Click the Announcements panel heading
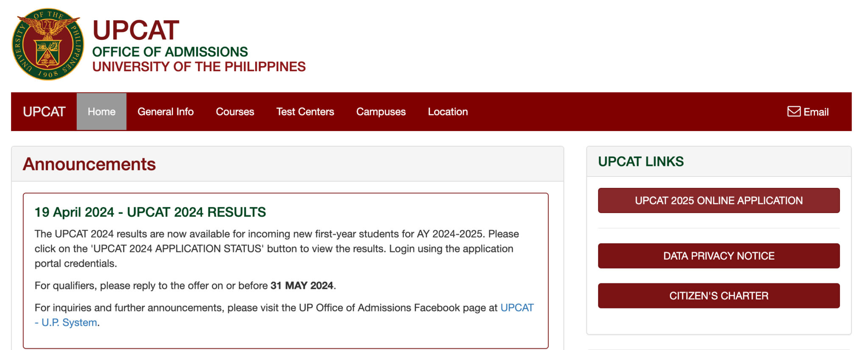 [x=89, y=164]
